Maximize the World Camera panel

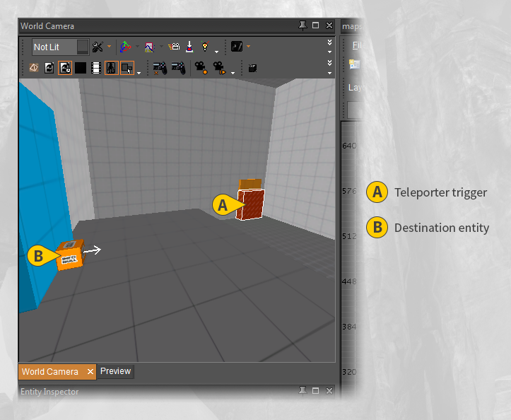click(315, 25)
